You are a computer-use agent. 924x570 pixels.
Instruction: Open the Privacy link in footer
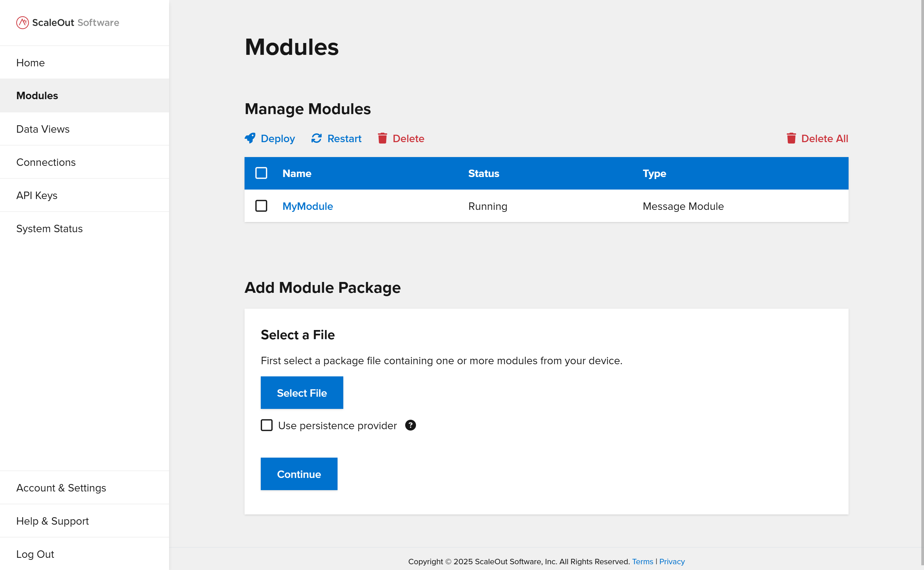click(672, 561)
